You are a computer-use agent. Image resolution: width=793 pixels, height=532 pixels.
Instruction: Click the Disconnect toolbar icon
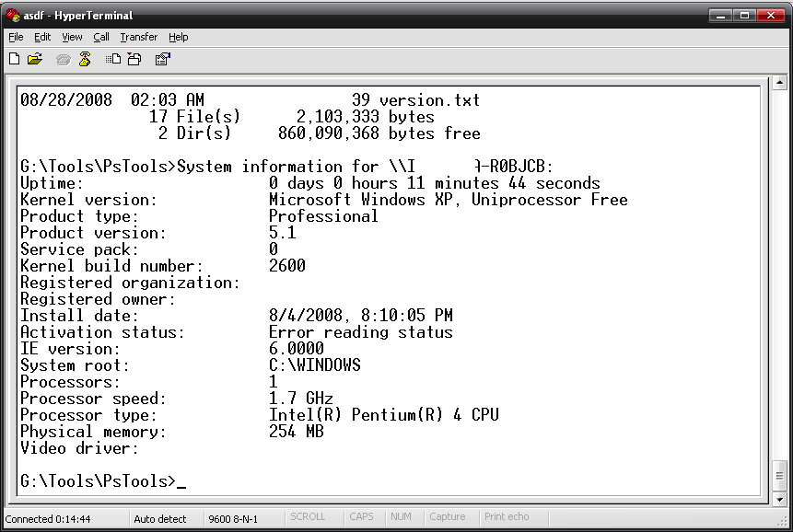pos(85,59)
